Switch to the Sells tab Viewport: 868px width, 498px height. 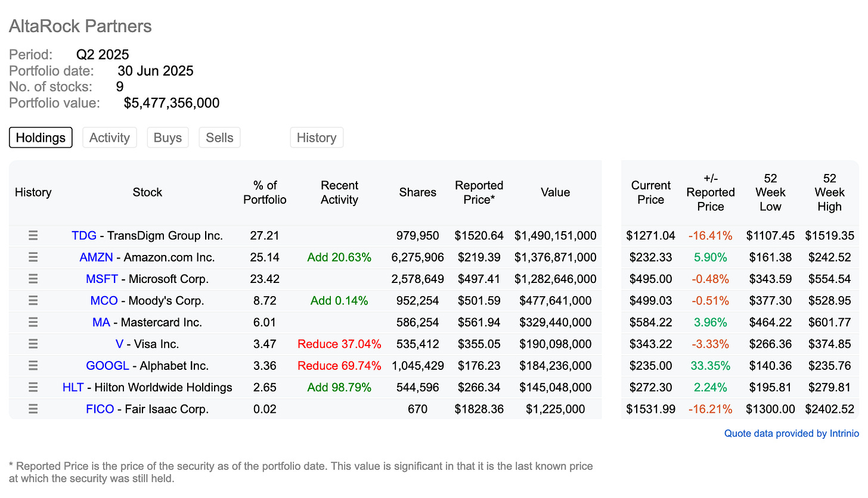pos(219,138)
